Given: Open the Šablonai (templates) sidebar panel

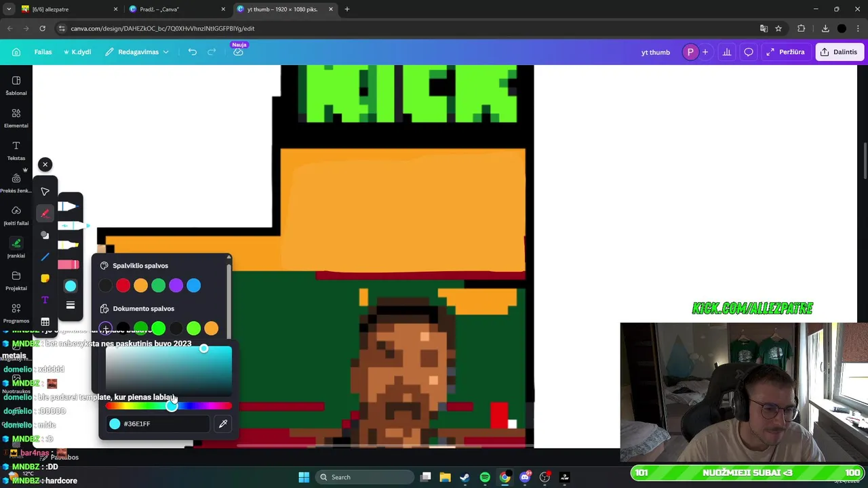Looking at the screenshot, I should (x=16, y=85).
